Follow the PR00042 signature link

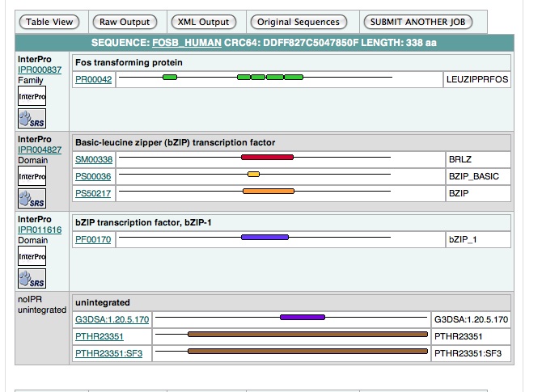93,79
